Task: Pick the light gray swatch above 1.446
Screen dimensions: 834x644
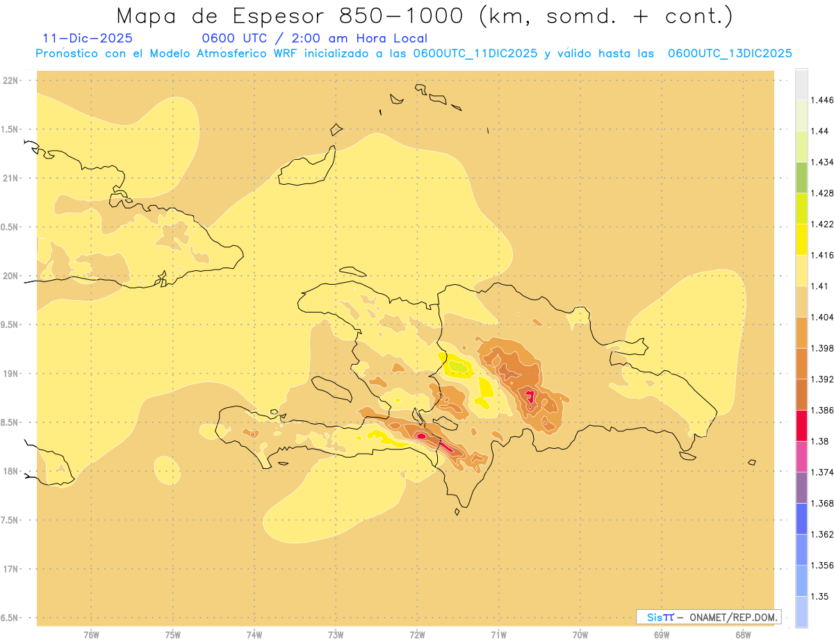Action: click(x=801, y=84)
